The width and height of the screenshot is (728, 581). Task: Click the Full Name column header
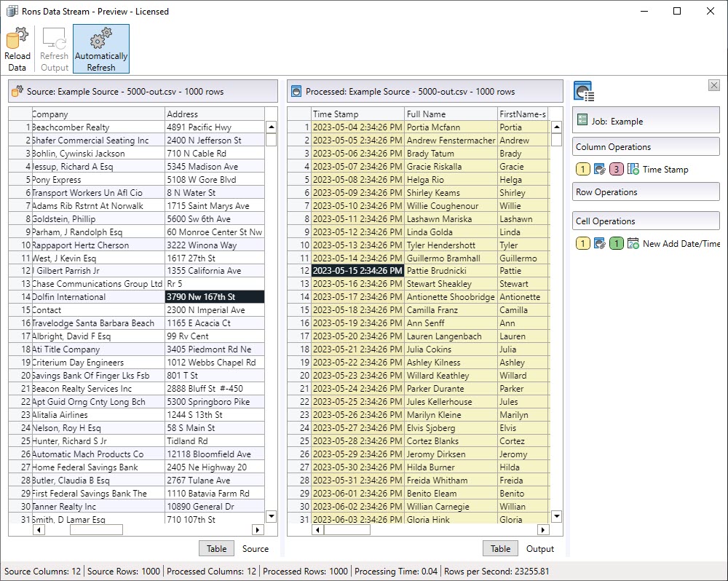pyautogui.click(x=450, y=114)
